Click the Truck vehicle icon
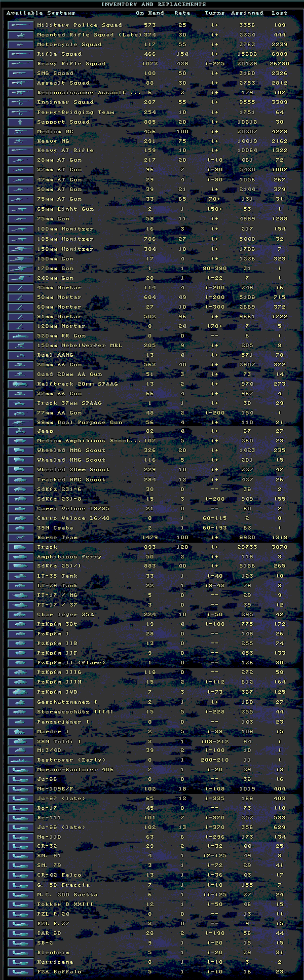Image resolution: width=304 pixels, height=980 pixels. click(21, 547)
